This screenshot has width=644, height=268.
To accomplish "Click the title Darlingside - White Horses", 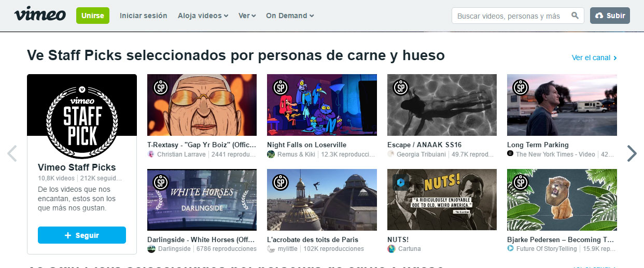I will click(x=202, y=239).
